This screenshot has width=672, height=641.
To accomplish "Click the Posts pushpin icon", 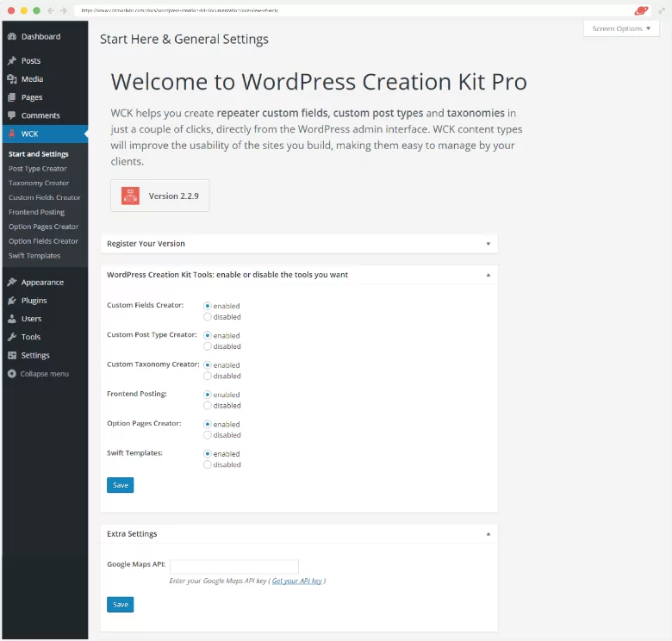I will [12, 61].
